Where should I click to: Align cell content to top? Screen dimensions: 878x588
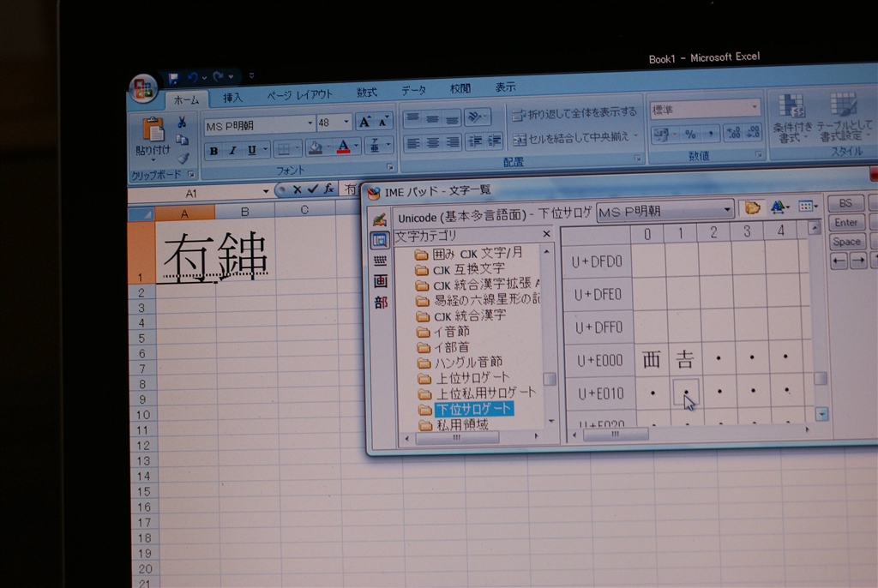[412, 119]
